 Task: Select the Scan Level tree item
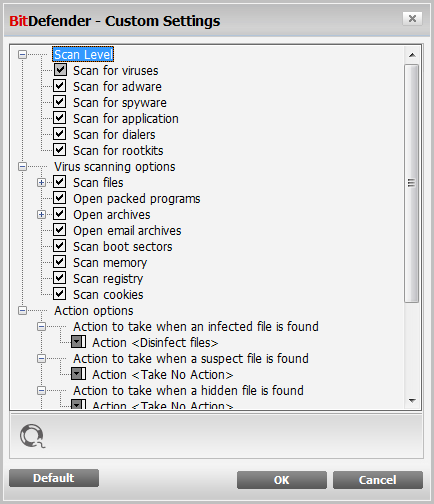(x=83, y=54)
